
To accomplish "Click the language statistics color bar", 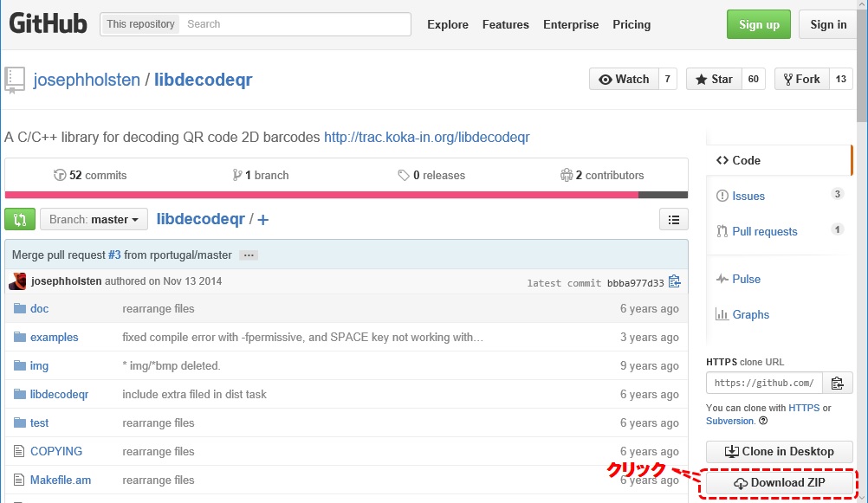I will [346, 195].
